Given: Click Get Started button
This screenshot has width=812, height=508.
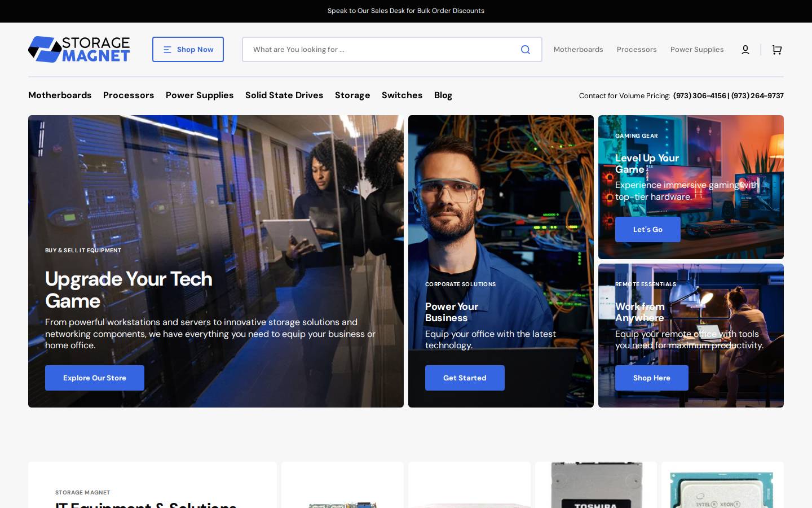Looking at the screenshot, I should [465, 378].
